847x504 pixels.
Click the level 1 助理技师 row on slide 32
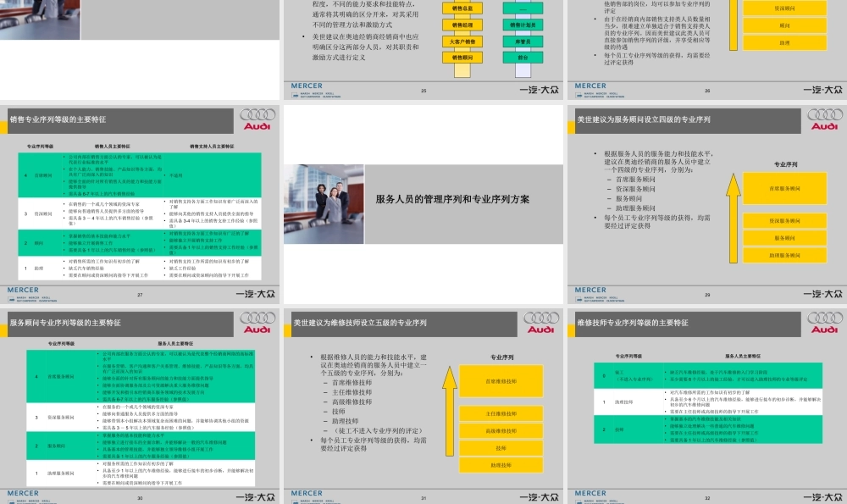point(707,402)
